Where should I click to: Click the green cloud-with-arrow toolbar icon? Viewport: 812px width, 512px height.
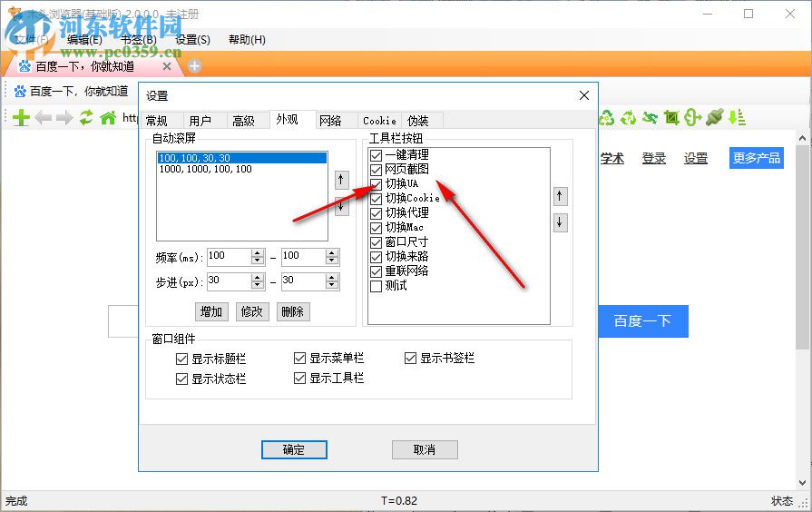tap(692, 118)
